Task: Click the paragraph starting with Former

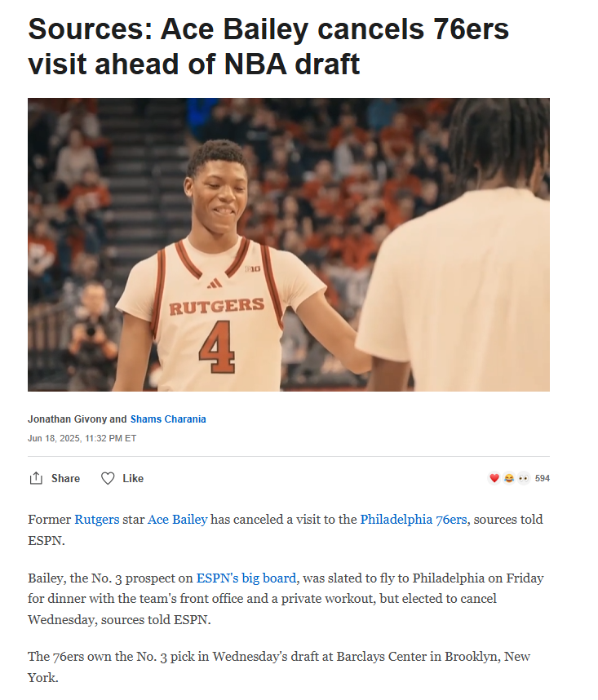Action: (x=286, y=530)
